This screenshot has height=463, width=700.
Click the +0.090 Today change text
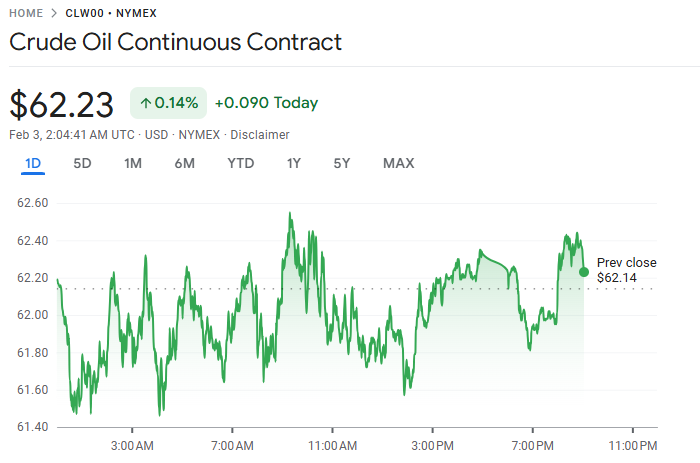(266, 103)
